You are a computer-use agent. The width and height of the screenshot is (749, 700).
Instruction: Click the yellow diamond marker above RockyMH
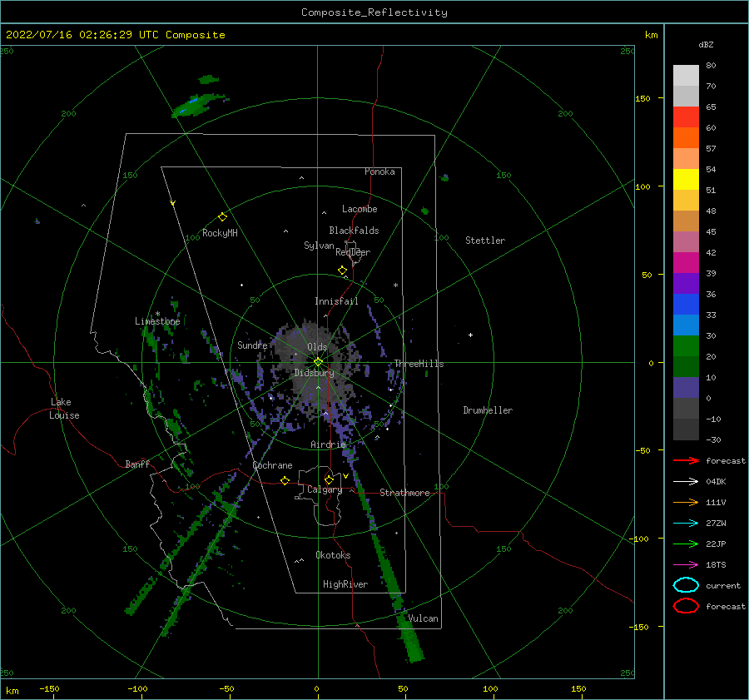[x=222, y=217]
